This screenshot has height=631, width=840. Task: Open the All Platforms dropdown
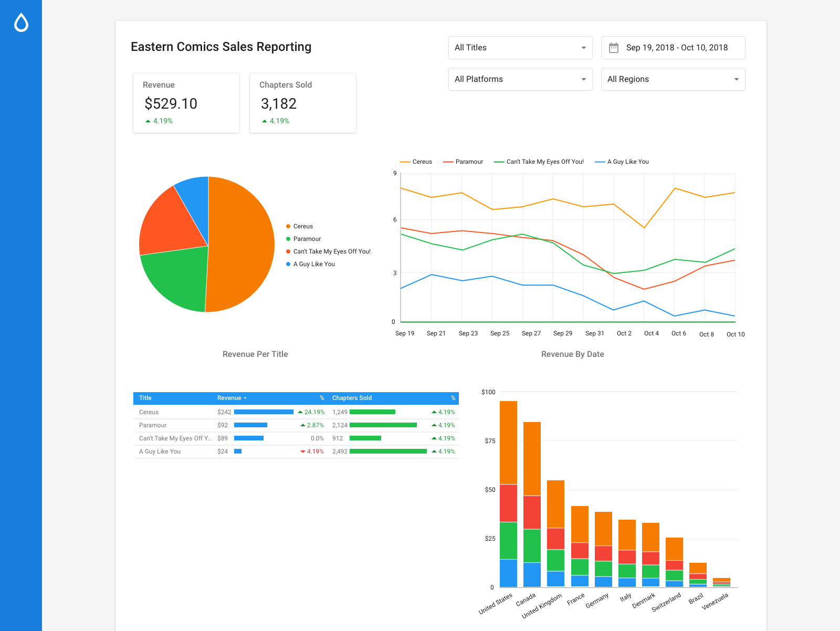click(x=520, y=79)
